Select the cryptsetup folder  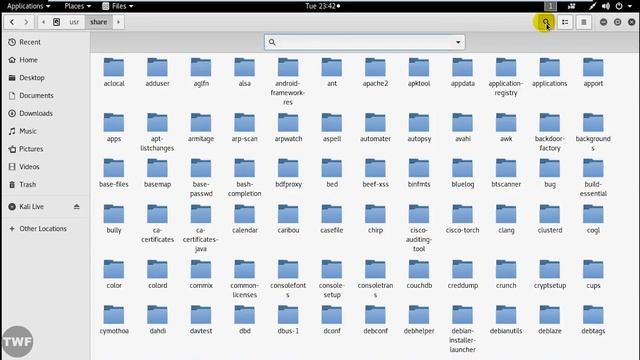tap(549, 274)
